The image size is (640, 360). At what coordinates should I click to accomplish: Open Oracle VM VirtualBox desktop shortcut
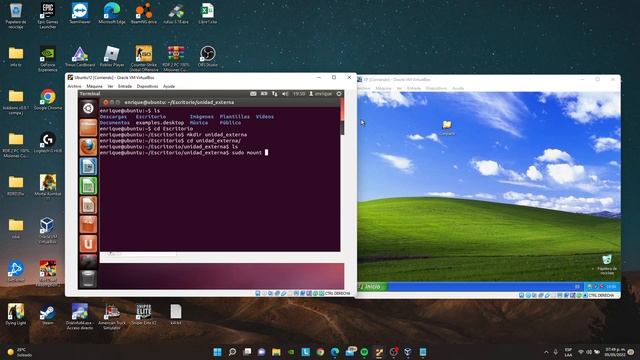pos(48,230)
